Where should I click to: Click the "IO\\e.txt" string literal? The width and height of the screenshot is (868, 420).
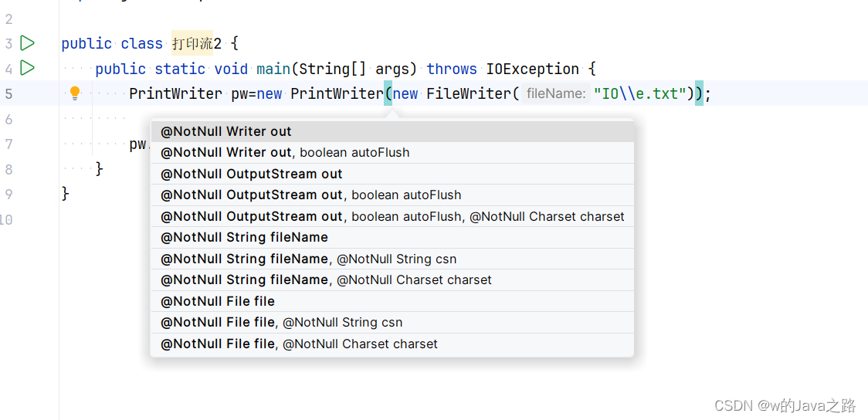[x=639, y=93]
